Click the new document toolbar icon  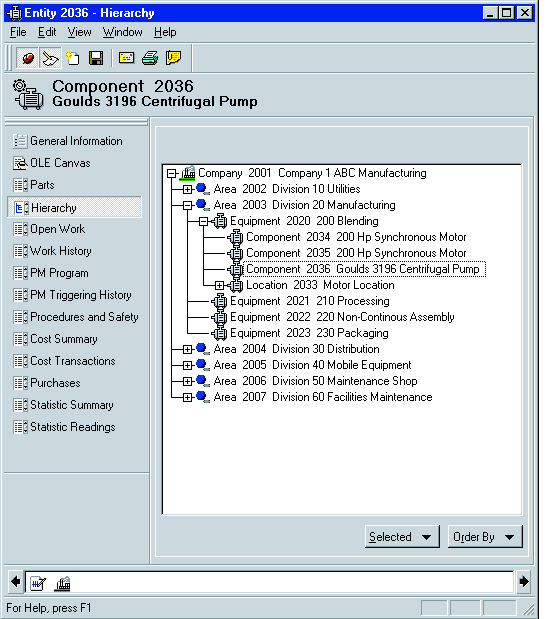[73, 58]
